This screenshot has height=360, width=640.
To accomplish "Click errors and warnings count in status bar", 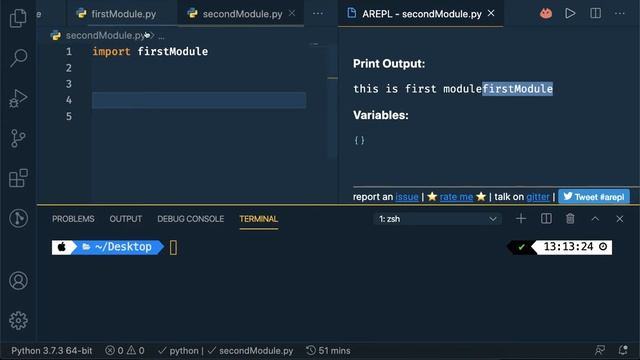I will [x=124, y=351].
